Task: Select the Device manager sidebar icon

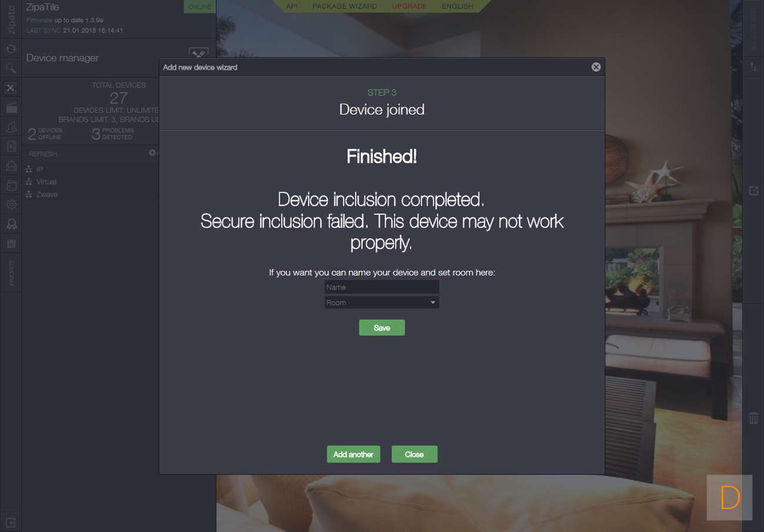Action: (11, 88)
